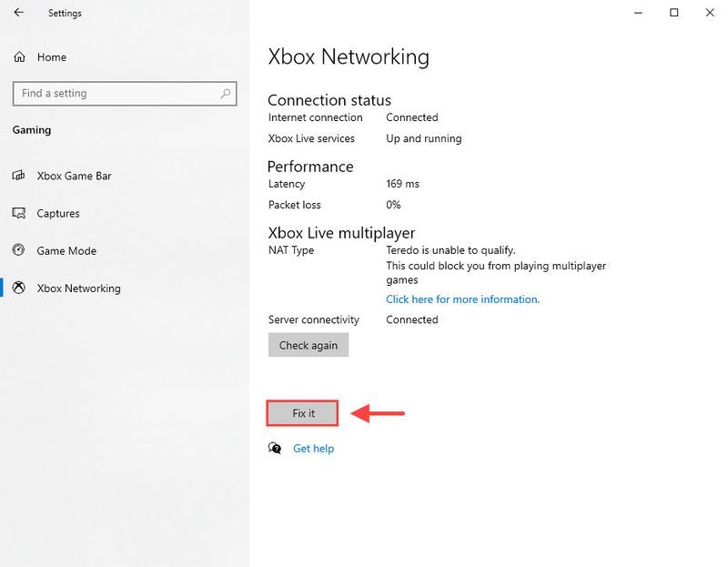The image size is (728, 567).
Task: Open the Xbox Game Bar settings page
Action: coord(75,176)
